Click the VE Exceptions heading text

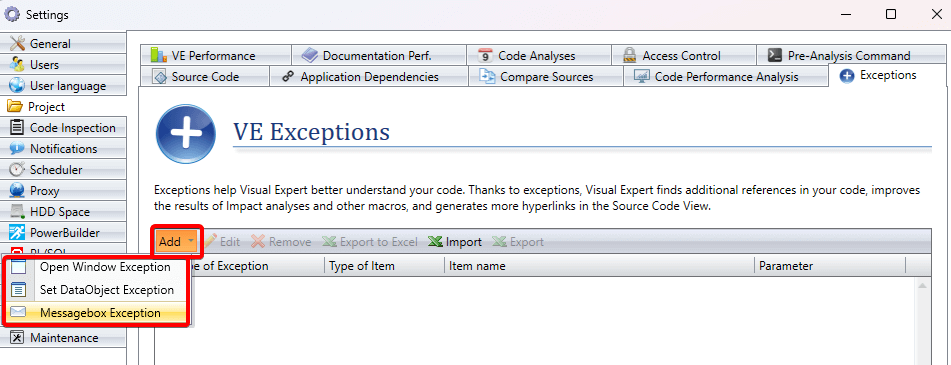click(311, 131)
